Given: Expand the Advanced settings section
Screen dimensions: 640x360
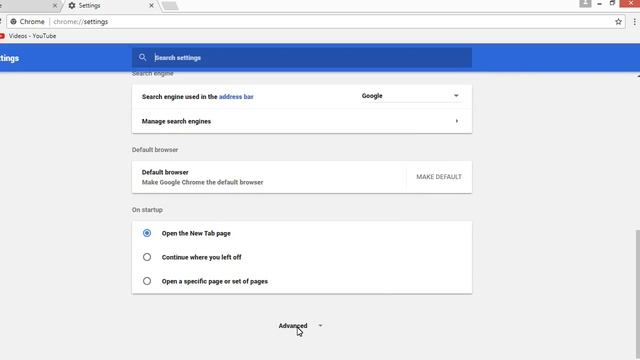Looking at the screenshot, I should click(300, 326).
